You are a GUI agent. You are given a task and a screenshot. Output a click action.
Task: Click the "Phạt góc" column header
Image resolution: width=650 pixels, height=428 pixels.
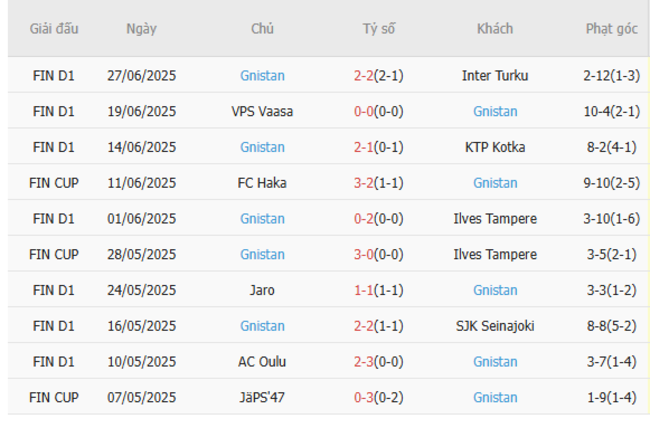611,29
